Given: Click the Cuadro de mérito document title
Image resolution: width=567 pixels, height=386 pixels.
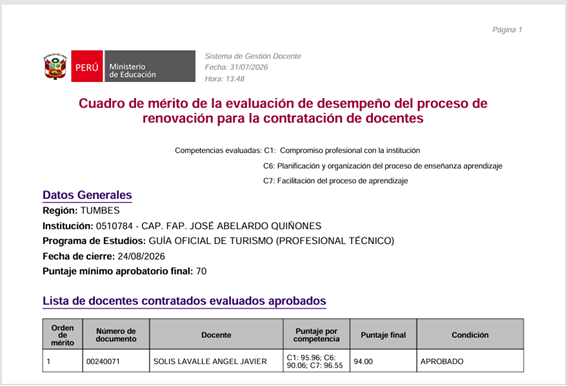Looking at the screenshot, I should [283, 111].
